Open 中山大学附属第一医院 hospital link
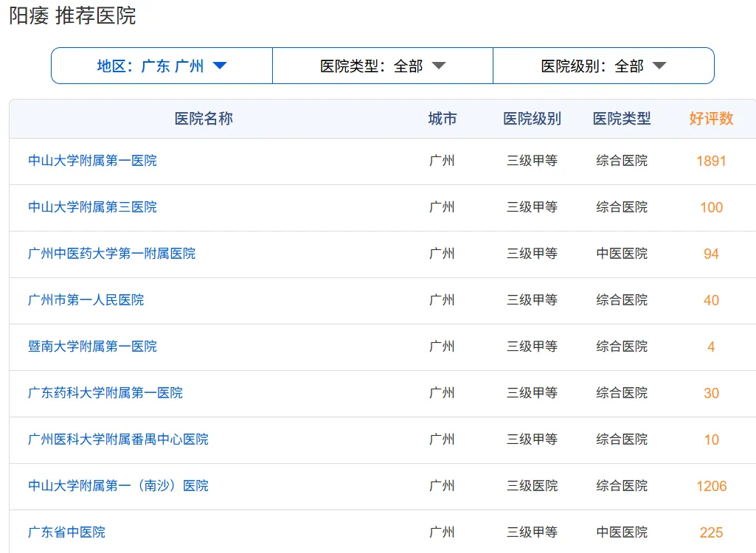This screenshot has width=756, height=553. (93, 161)
